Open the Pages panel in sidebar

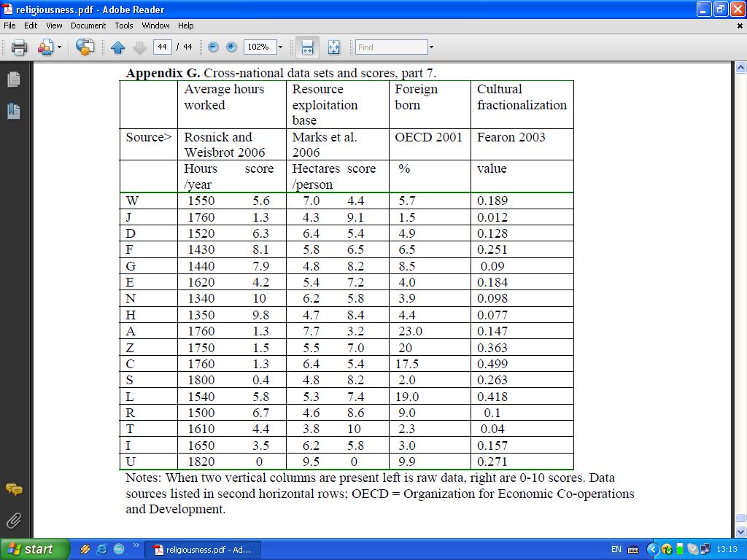point(13,79)
